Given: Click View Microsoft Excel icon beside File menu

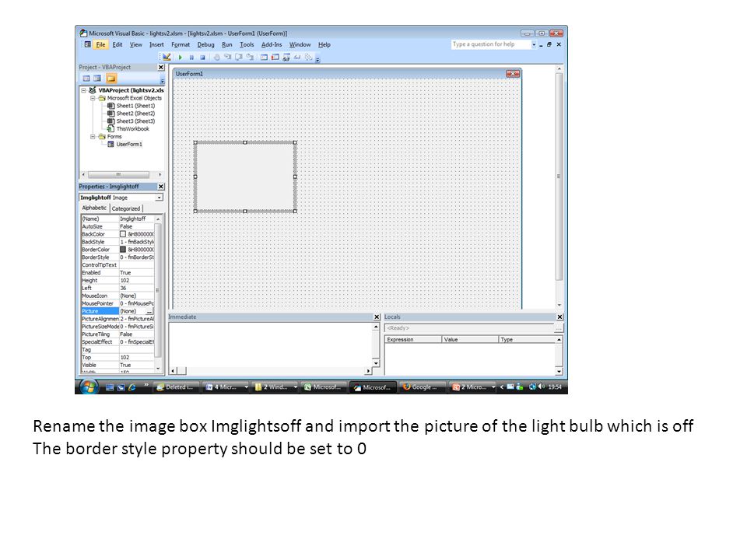Looking at the screenshot, I should [88, 44].
